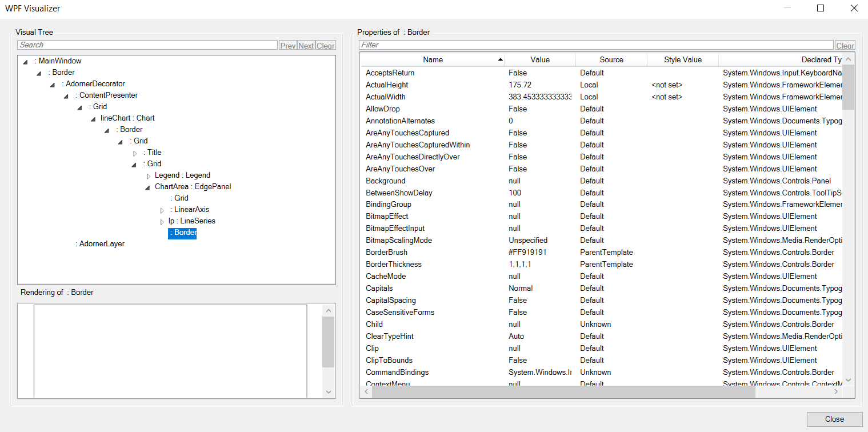Sort by the Source column header
Screen dimensions: 868x432
pos(611,59)
